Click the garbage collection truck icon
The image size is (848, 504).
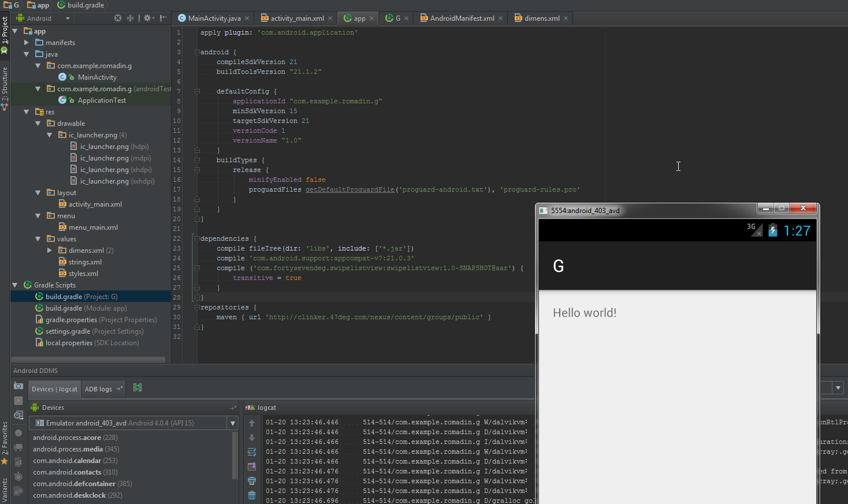pos(18,447)
